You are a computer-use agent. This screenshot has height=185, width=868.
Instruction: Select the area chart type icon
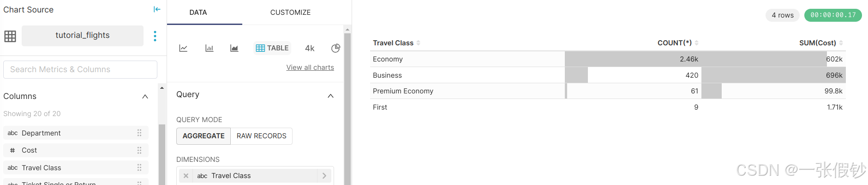click(234, 48)
